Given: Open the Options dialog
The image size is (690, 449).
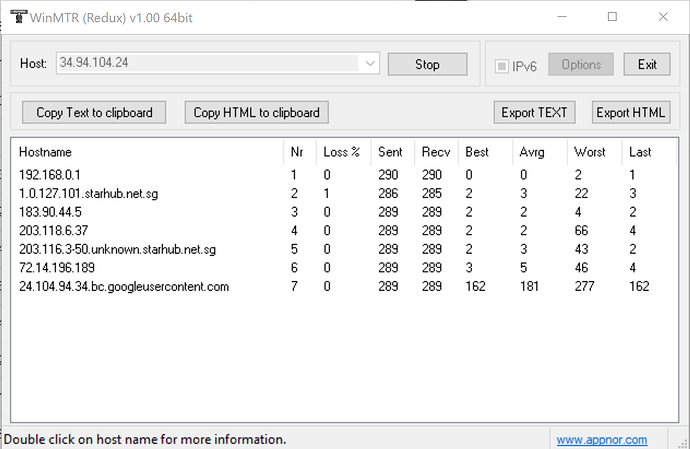Looking at the screenshot, I should pos(580,64).
